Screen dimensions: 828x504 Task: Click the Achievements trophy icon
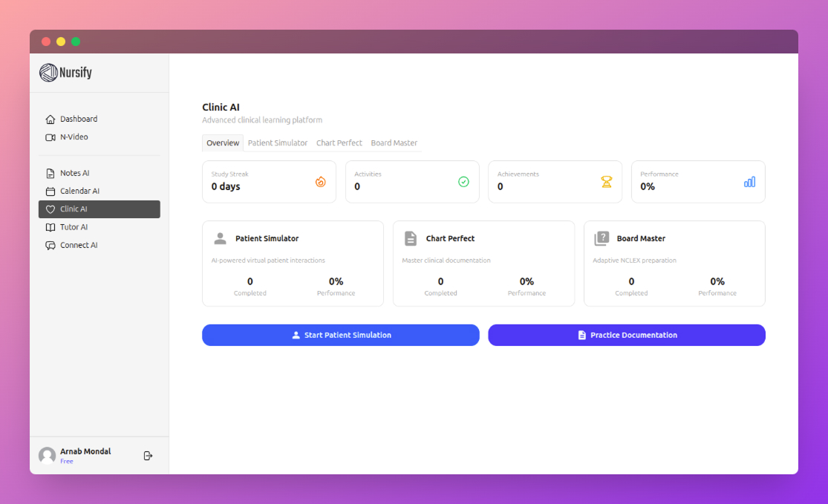coord(606,182)
